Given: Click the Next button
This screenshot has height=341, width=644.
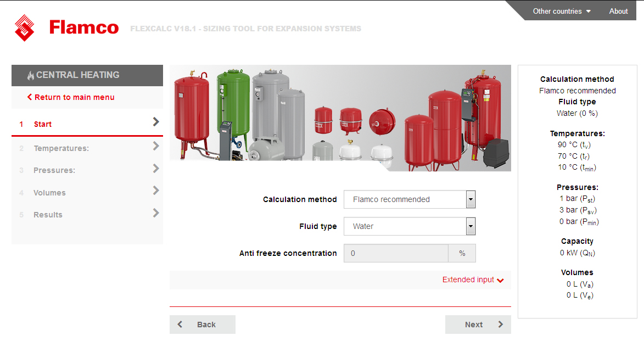Looking at the screenshot, I should coord(478,325).
